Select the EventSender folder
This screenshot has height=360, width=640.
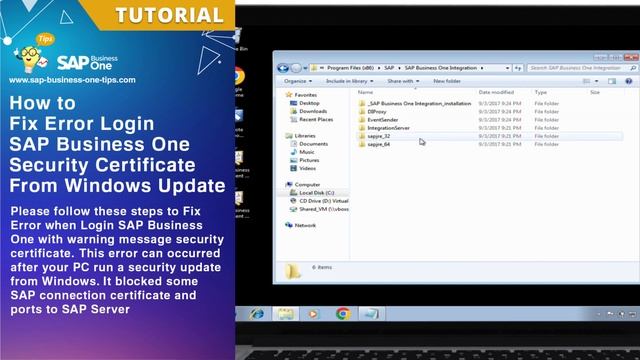point(382,120)
